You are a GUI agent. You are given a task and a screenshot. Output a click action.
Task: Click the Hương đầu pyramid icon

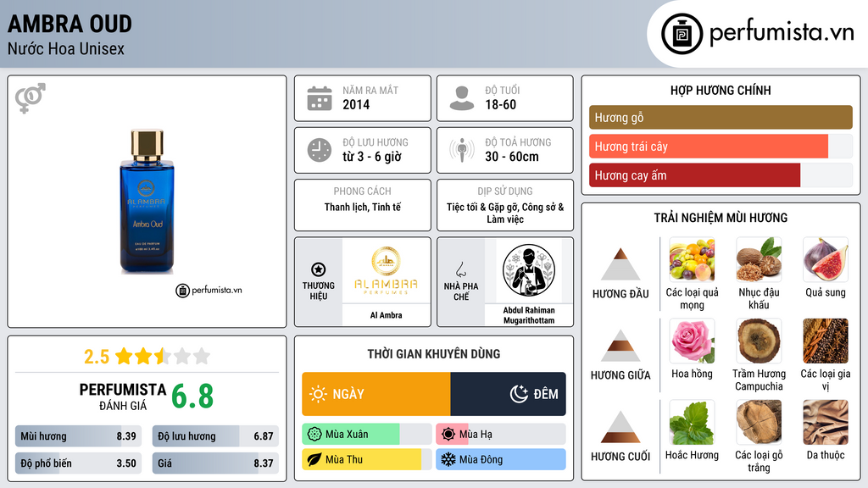pos(620,264)
